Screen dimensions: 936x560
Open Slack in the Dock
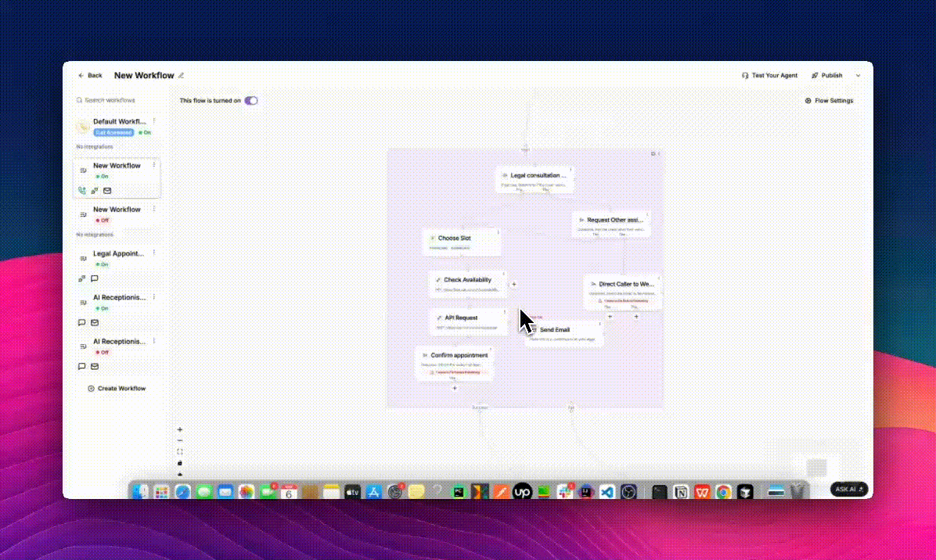pos(565,492)
